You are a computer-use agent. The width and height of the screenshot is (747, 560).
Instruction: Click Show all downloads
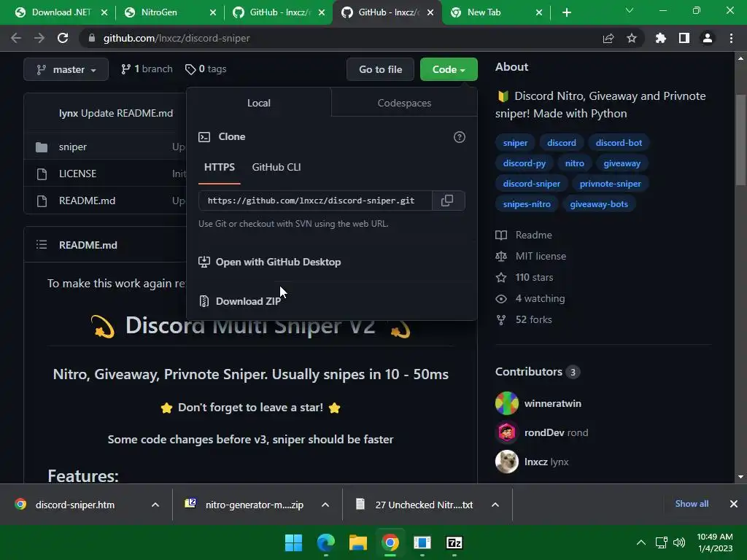pyautogui.click(x=692, y=504)
